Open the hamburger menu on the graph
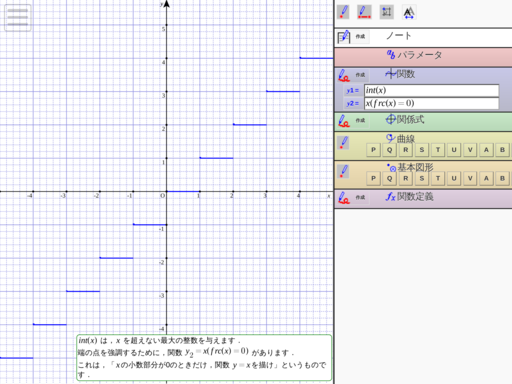The width and height of the screenshot is (512, 384). coord(18,18)
